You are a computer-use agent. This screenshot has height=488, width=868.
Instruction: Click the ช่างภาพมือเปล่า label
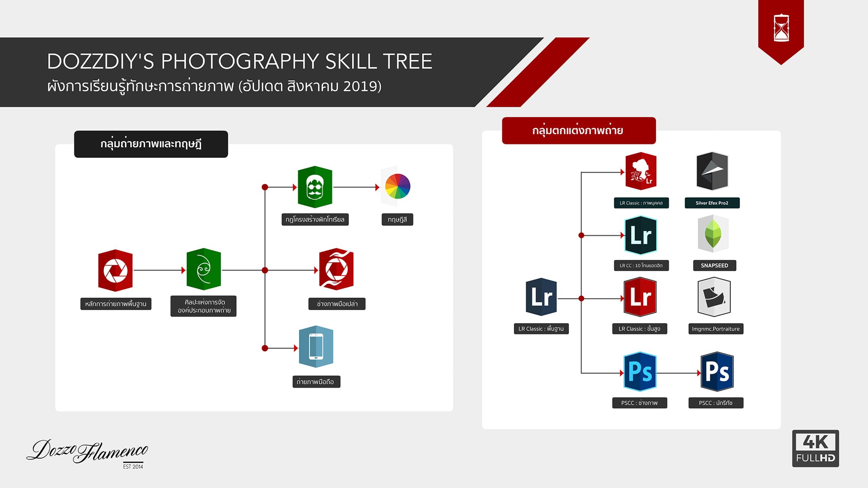click(x=337, y=304)
